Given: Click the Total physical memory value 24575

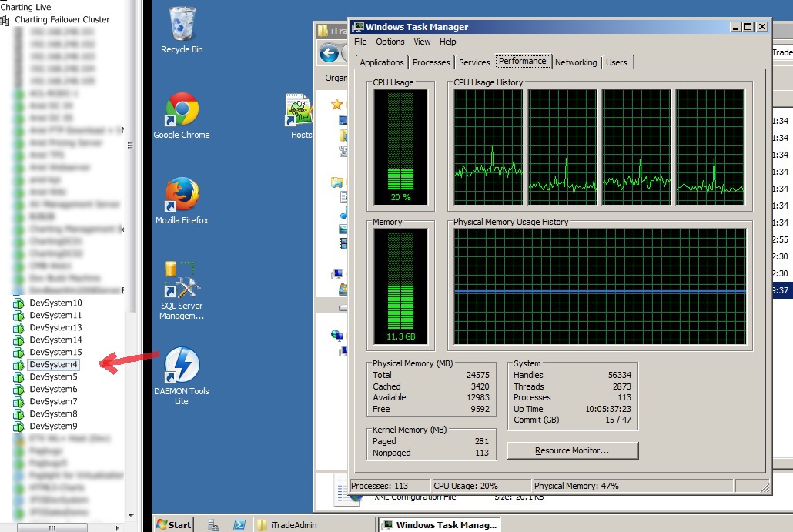Looking at the screenshot, I should 477,375.
